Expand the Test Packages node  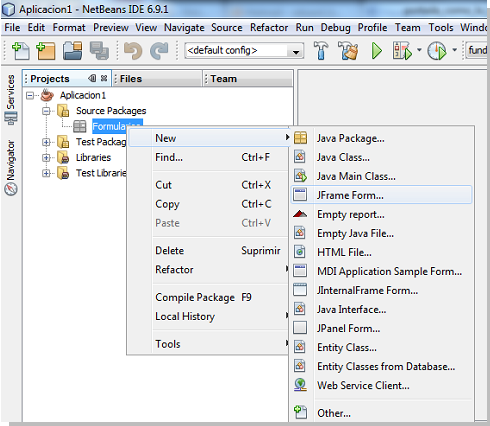(x=46, y=142)
